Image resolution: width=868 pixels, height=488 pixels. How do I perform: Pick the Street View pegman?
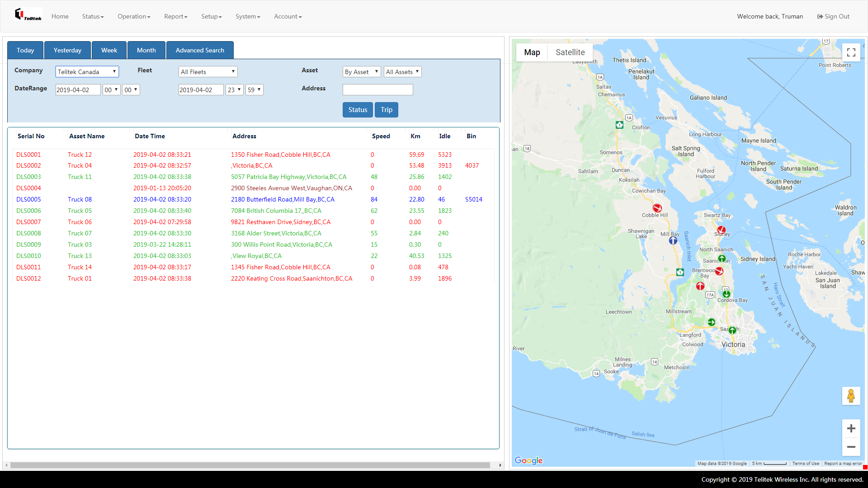click(x=851, y=396)
